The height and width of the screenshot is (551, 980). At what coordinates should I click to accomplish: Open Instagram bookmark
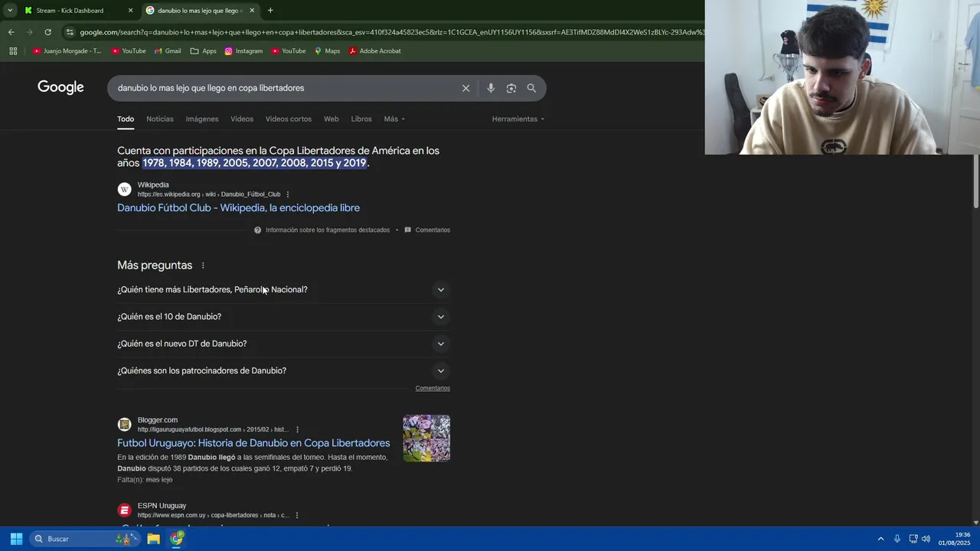[243, 51]
